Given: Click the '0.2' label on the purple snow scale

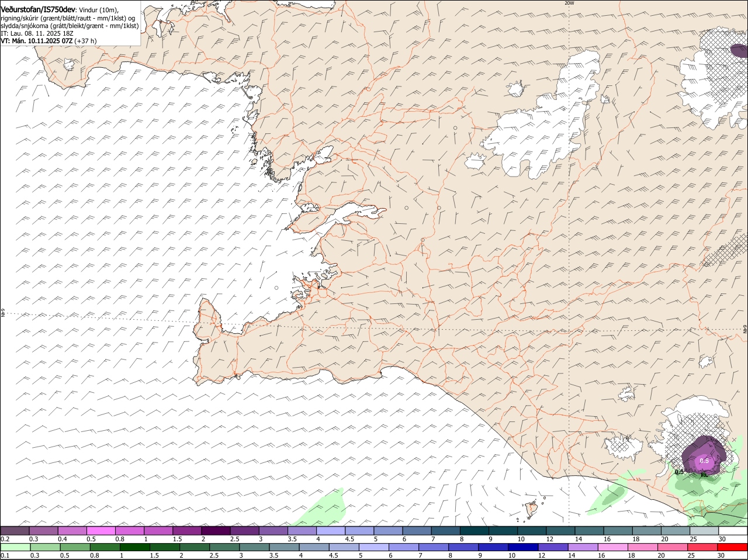Looking at the screenshot, I should 5,539.
